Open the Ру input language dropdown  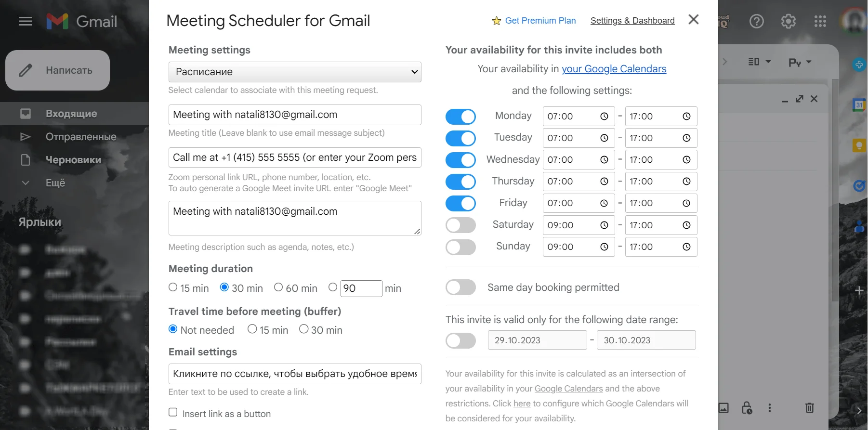coord(800,62)
